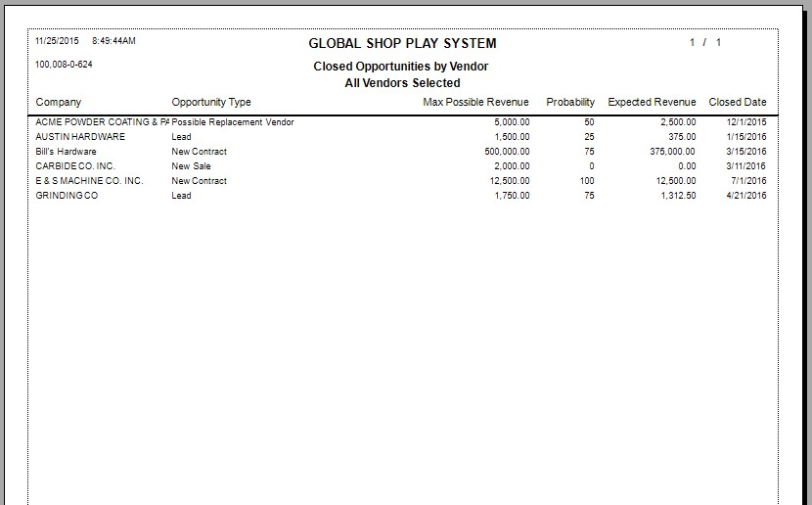Image resolution: width=812 pixels, height=505 pixels.
Task: Click the New Sale opportunity type
Action: tap(191, 166)
